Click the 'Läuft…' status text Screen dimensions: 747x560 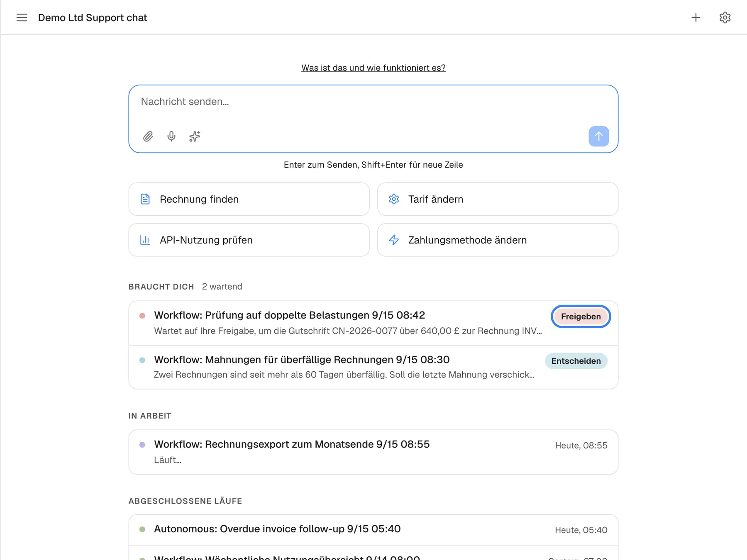point(168,460)
